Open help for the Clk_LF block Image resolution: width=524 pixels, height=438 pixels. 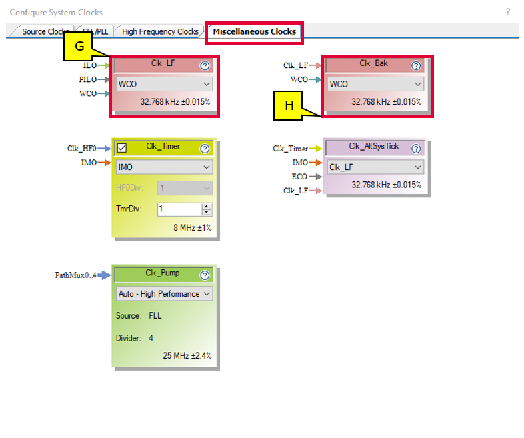[205, 65]
